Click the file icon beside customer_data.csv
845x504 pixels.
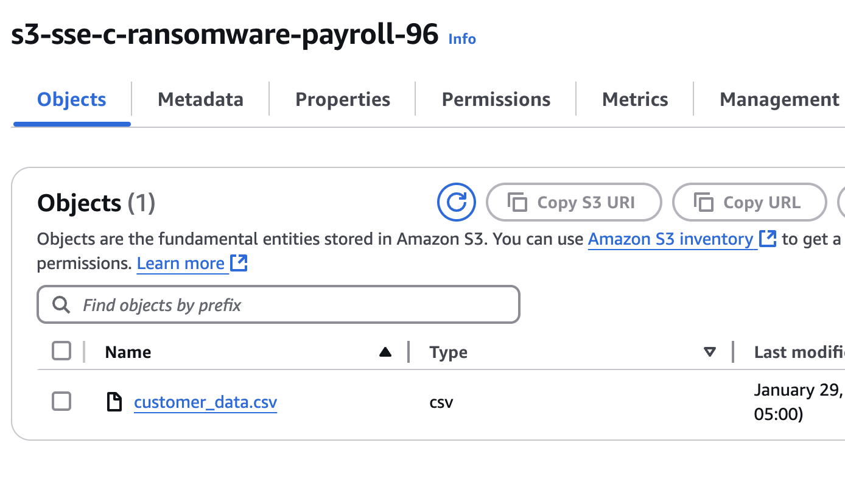pyautogui.click(x=114, y=402)
